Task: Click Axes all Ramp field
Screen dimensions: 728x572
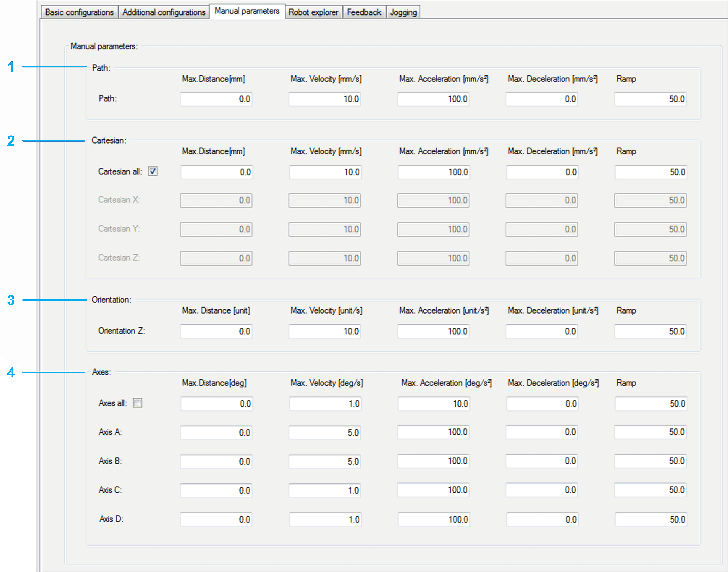Action: pyautogui.click(x=651, y=403)
